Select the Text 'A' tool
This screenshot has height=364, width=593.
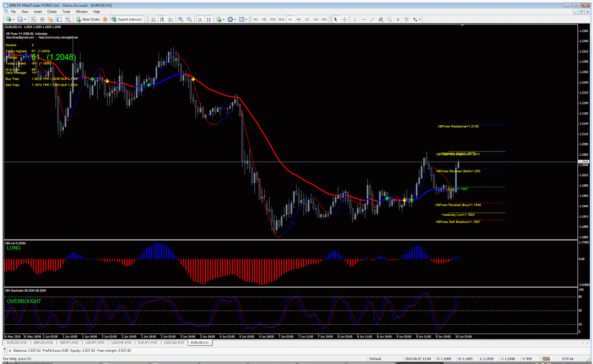click(398, 19)
